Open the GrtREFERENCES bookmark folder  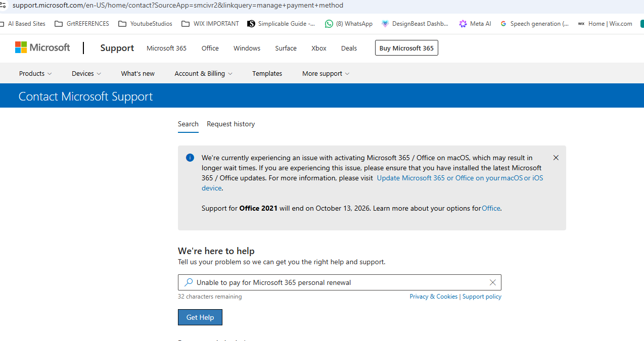(x=82, y=24)
